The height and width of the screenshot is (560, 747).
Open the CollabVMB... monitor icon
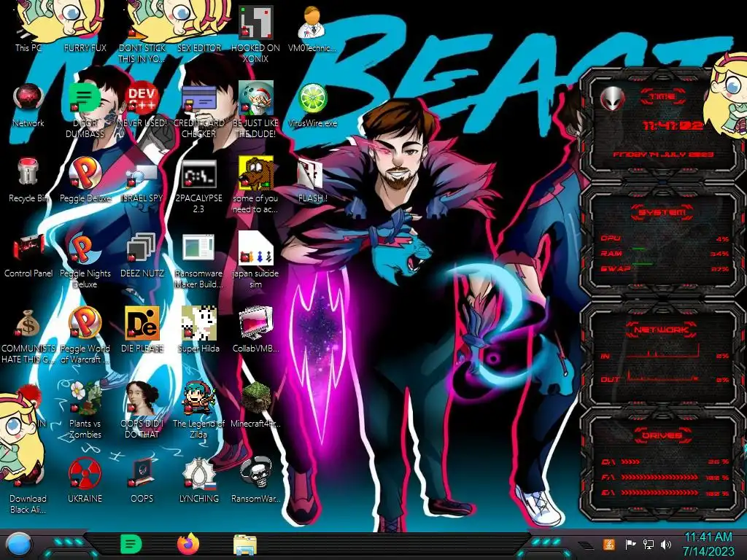click(255, 330)
